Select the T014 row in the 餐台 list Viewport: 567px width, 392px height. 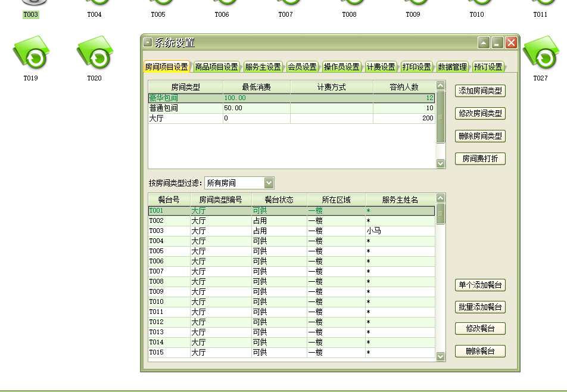[291, 343]
